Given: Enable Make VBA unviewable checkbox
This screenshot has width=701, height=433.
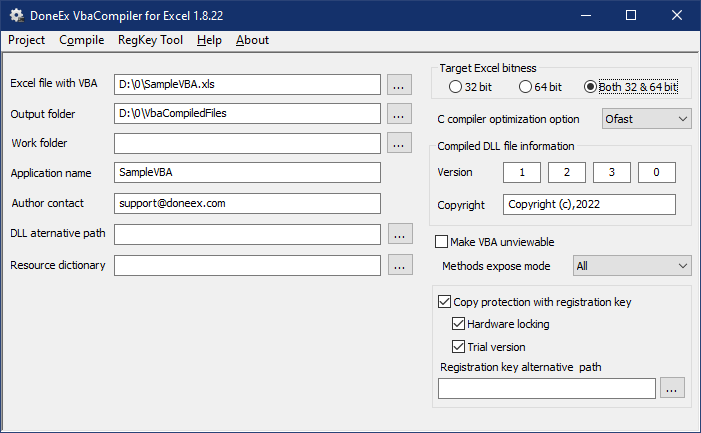Looking at the screenshot, I should 442,241.
